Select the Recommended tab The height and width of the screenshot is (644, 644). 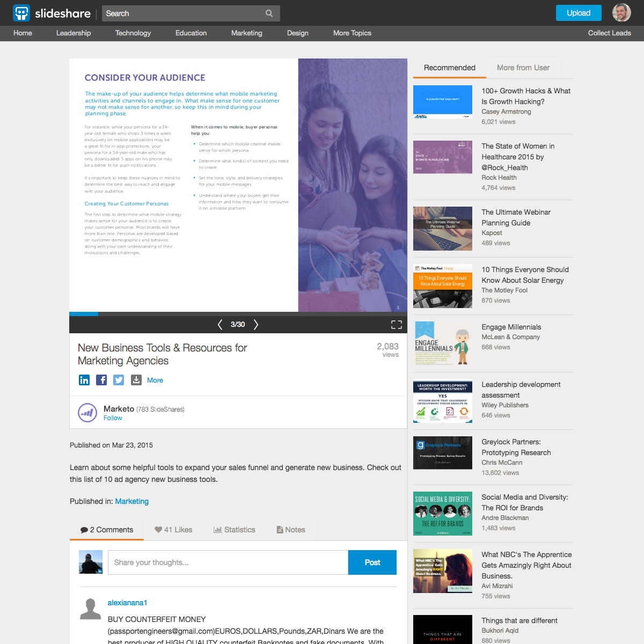tap(450, 68)
